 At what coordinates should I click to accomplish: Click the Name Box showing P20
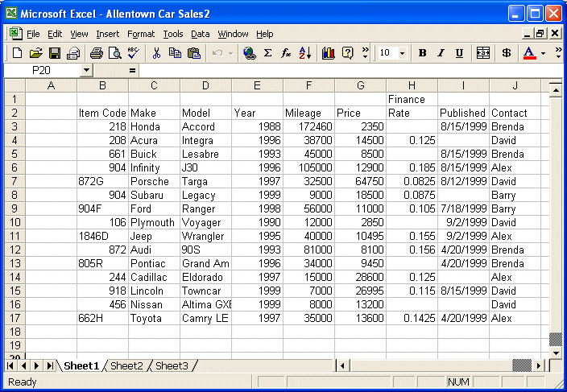43,70
